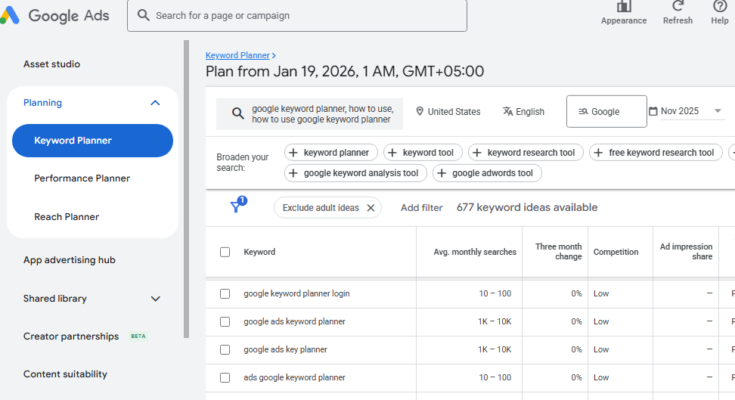The height and width of the screenshot is (400, 735).
Task: Click the Refresh icon
Action: (x=677, y=6)
